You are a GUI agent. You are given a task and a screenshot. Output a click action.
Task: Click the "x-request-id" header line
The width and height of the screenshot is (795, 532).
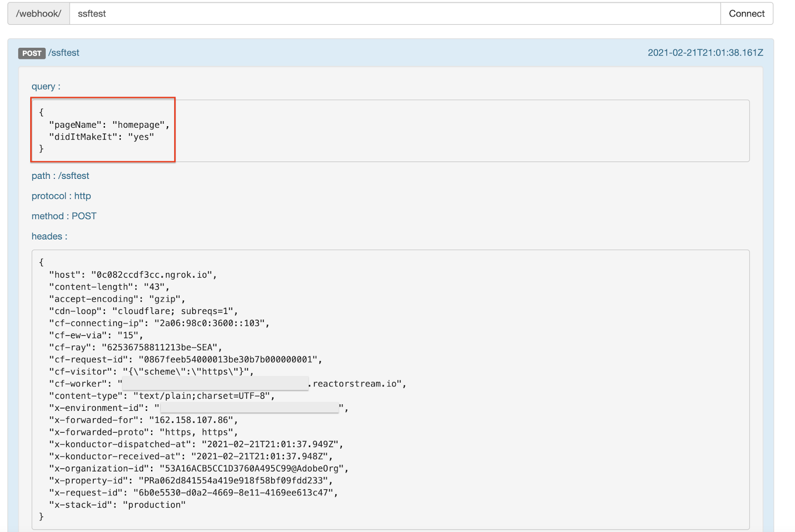point(194,493)
